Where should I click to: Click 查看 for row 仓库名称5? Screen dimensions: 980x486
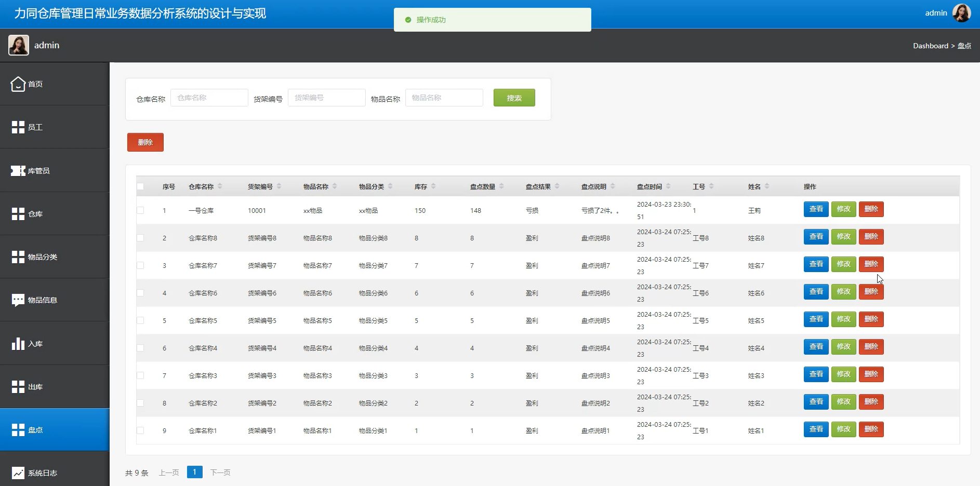[816, 319]
